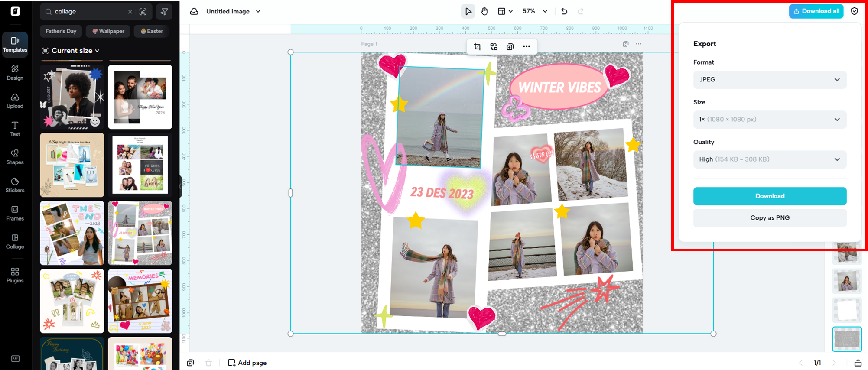The height and width of the screenshot is (370, 868).
Task: Open the Plugins panel
Action: click(x=15, y=275)
